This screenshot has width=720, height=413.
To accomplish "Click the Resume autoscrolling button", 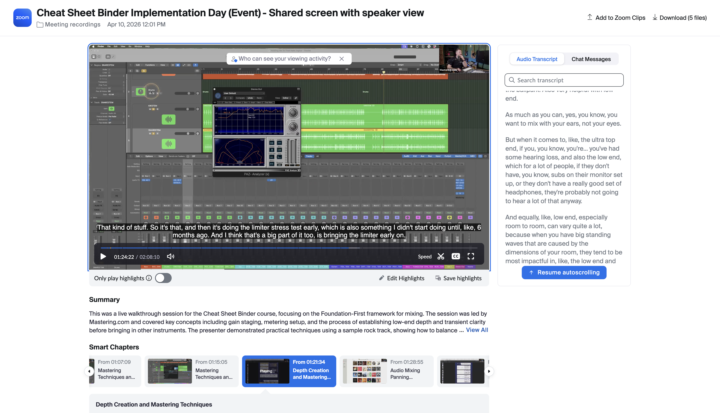I will pos(564,272).
